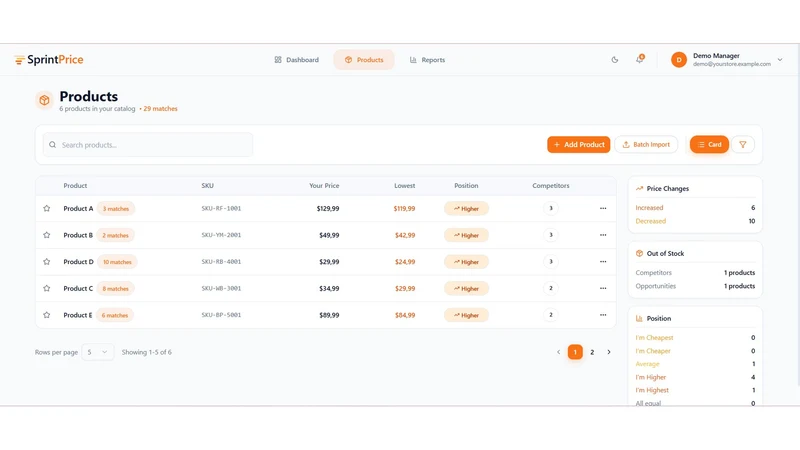800x450 pixels.
Task: Click the 8 matches badge for Product C
Action: (x=115, y=288)
